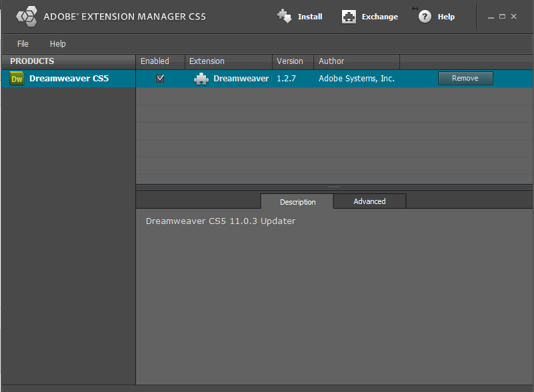Sort by the Enabled column header
The width and height of the screenshot is (534, 392).
pyautogui.click(x=160, y=61)
